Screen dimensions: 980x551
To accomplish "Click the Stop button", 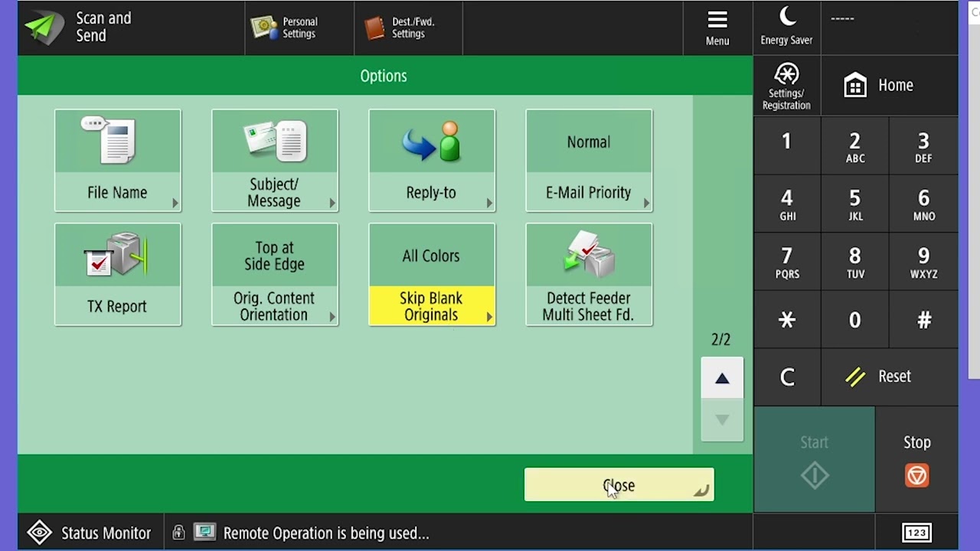I will [916, 459].
